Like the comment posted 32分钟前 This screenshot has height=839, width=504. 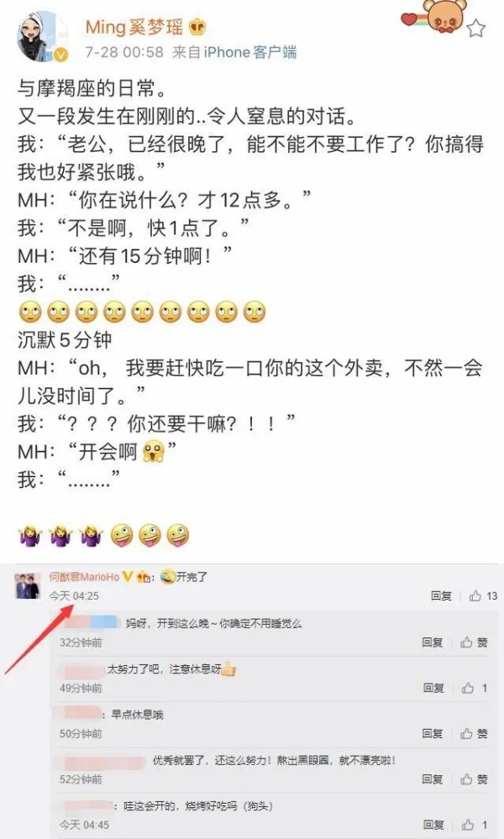[x=474, y=642]
